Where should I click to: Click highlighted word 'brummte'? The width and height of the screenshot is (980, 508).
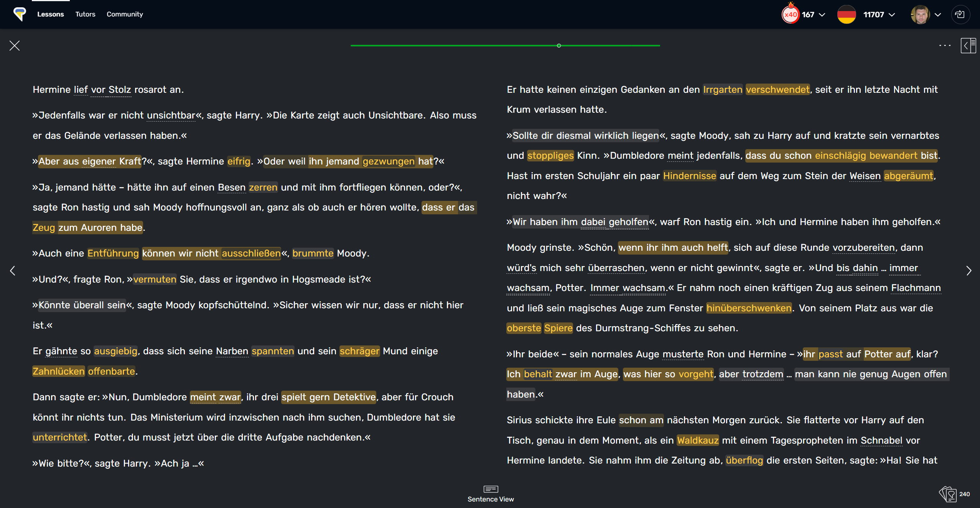pyautogui.click(x=313, y=253)
